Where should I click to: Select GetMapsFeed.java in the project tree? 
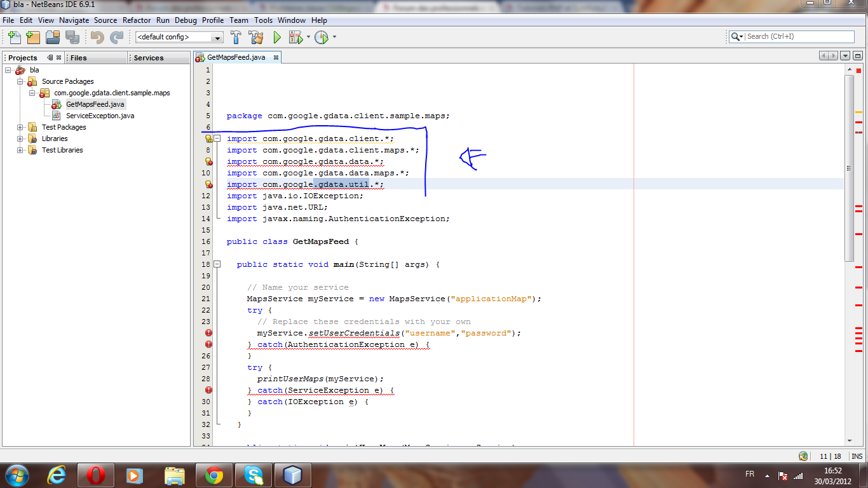pyautogui.click(x=95, y=104)
